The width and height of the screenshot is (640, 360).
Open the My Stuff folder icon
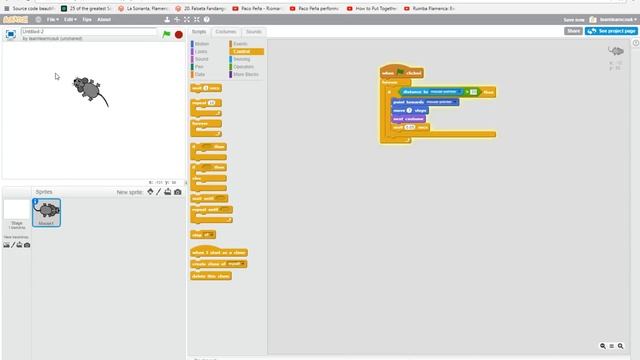click(593, 19)
